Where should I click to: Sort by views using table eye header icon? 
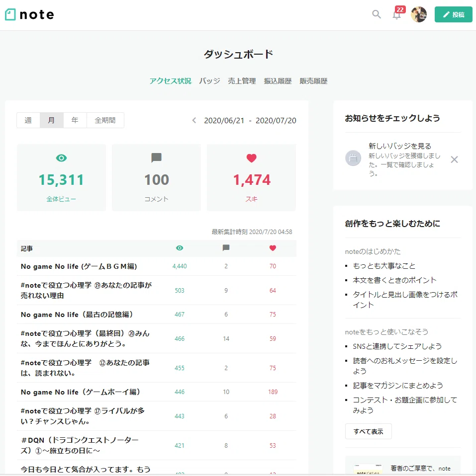pos(180,248)
